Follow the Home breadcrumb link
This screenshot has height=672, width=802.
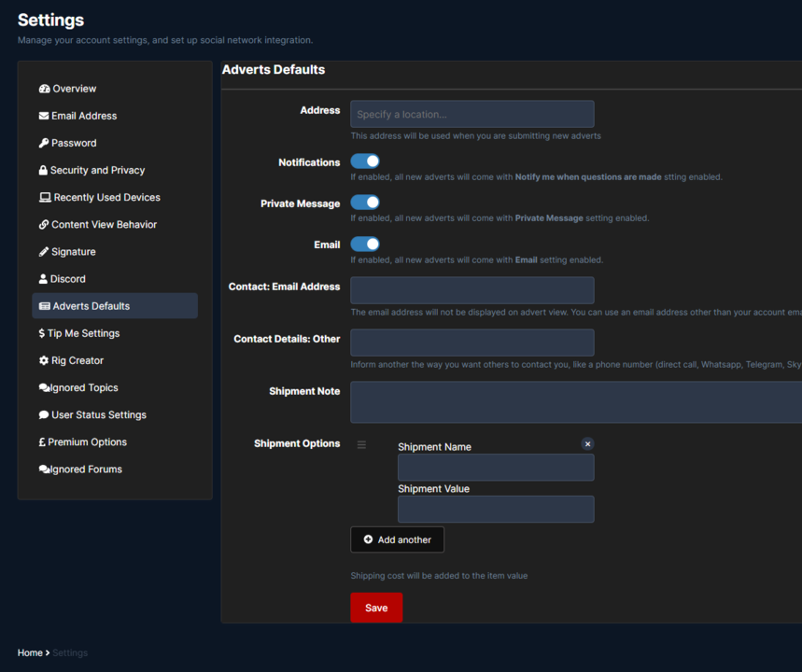point(30,652)
